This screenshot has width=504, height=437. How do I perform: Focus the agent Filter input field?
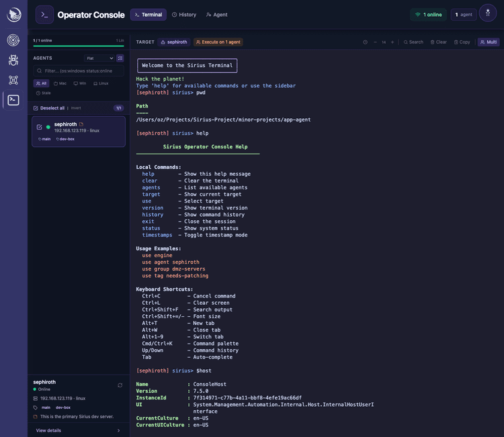click(79, 70)
